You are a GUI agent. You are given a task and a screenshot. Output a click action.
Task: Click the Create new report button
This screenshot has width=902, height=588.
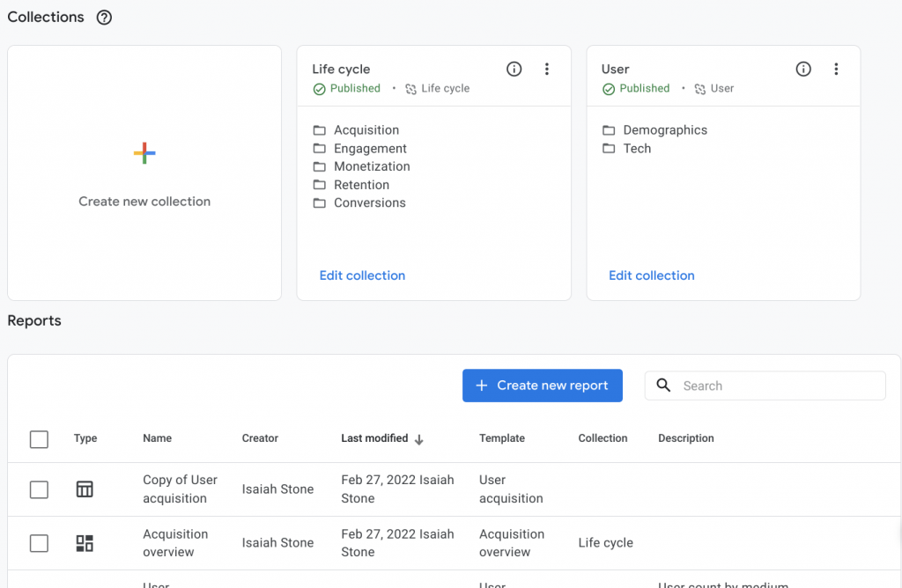542,386
